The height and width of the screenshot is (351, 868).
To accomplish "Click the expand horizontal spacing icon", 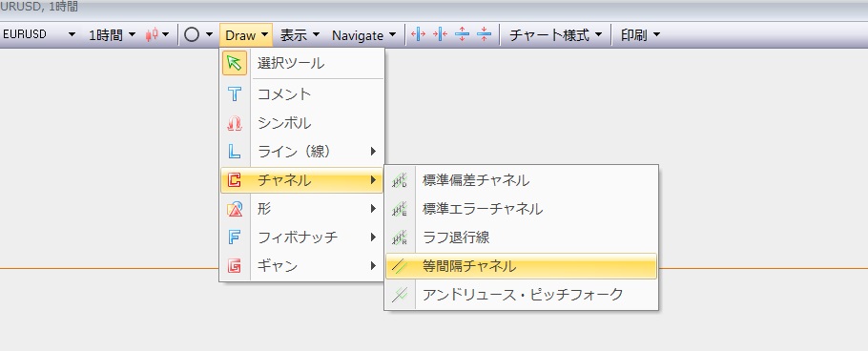I will [418, 35].
